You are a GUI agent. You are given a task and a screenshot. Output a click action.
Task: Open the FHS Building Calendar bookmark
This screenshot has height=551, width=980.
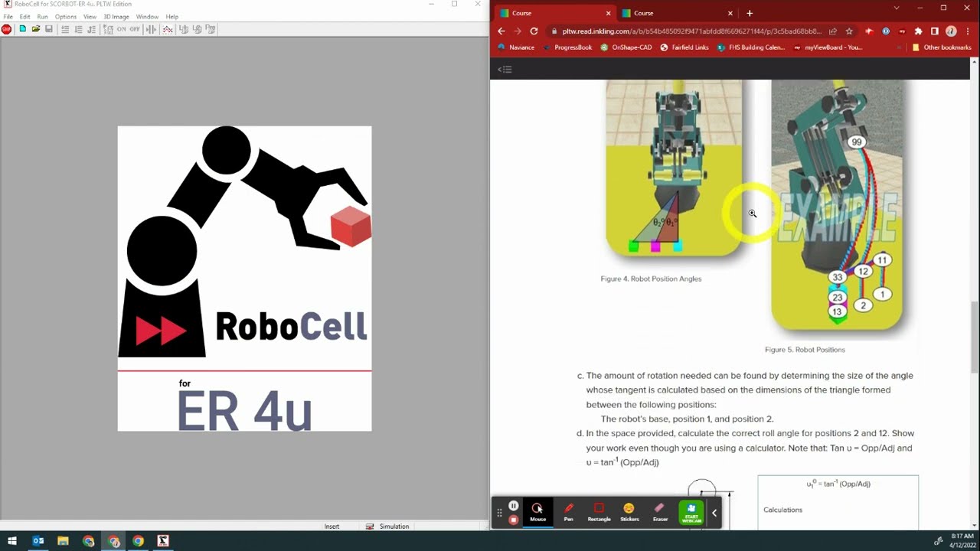pos(751,47)
